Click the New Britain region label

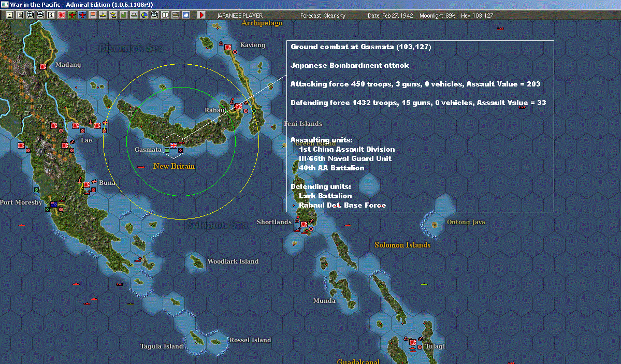pyautogui.click(x=174, y=166)
